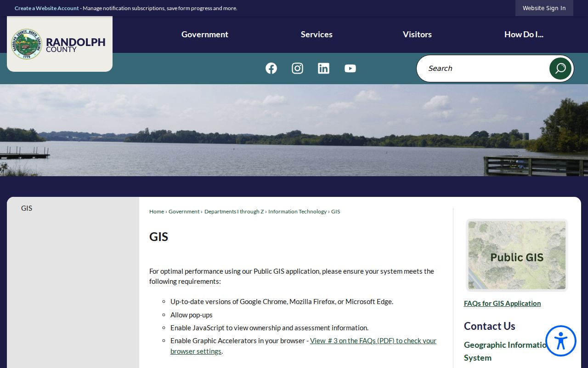Click the Website Sign In button

pyautogui.click(x=544, y=8)
